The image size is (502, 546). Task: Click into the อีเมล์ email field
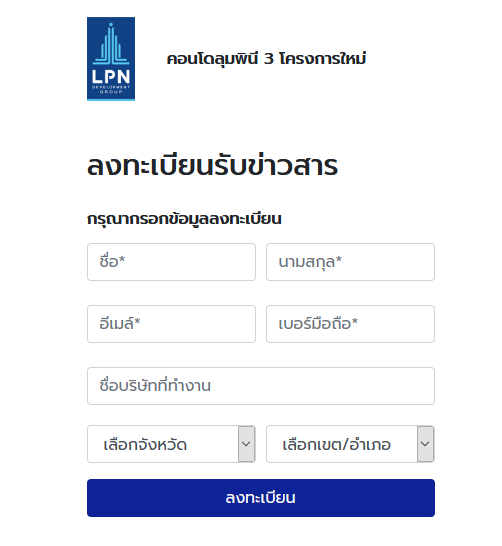tap(171, 324)
